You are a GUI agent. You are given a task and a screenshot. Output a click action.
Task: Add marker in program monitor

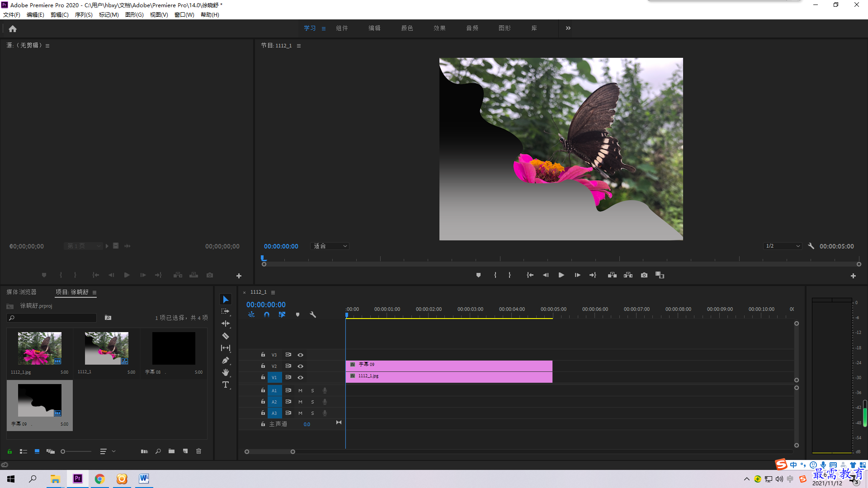(x=478, y=275)
